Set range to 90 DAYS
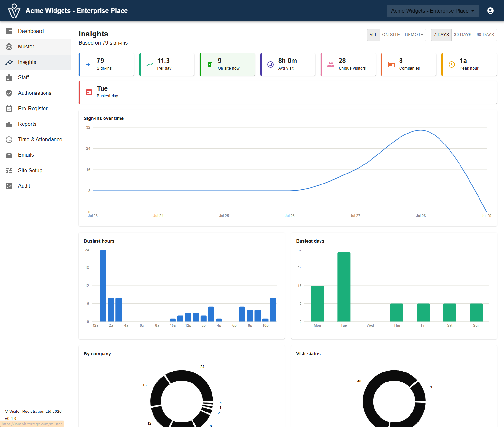 [485, 35]
